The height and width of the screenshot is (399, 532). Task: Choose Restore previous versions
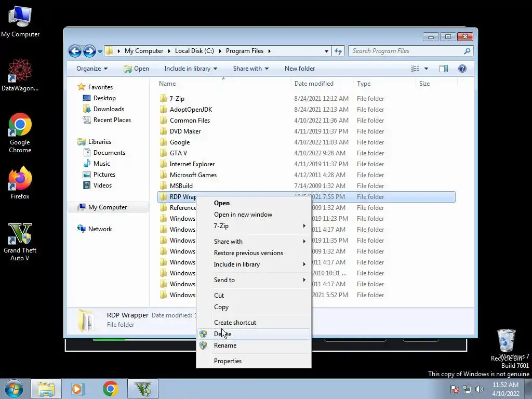254,253
